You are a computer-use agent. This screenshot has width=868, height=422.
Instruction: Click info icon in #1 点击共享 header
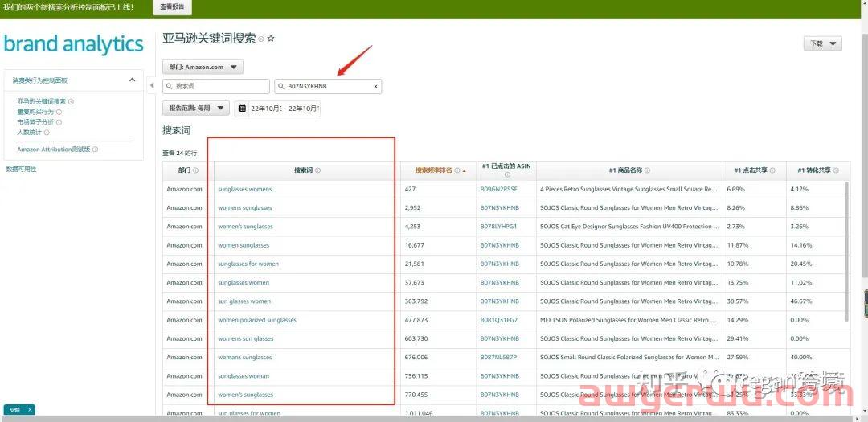[x=772, y=170]
